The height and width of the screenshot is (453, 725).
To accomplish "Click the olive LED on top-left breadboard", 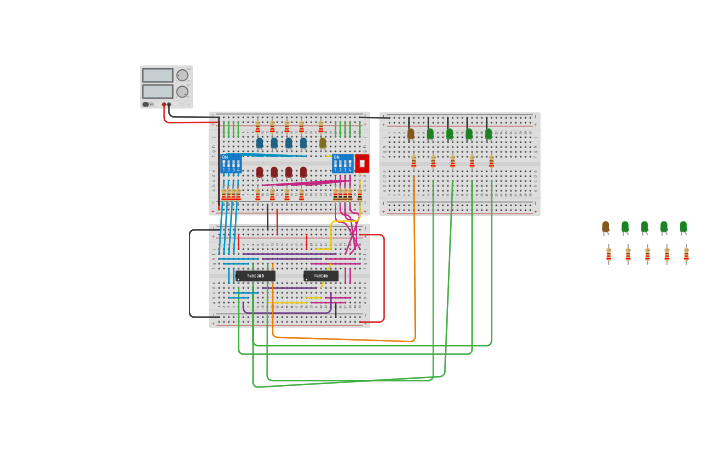I will (322, 143).
